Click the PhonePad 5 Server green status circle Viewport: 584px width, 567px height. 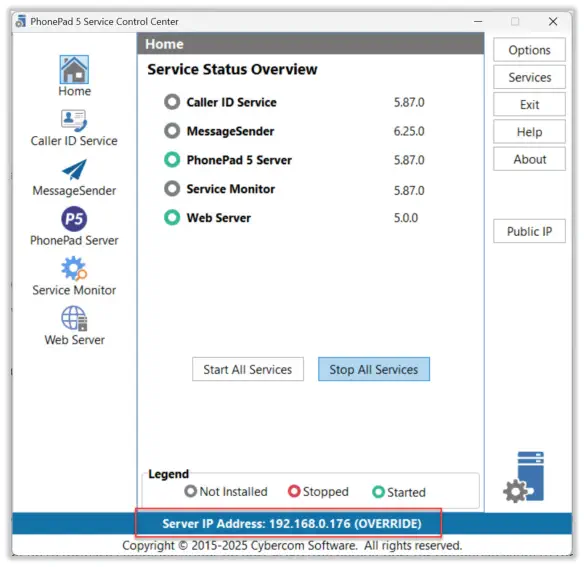[x=172, y=160]
